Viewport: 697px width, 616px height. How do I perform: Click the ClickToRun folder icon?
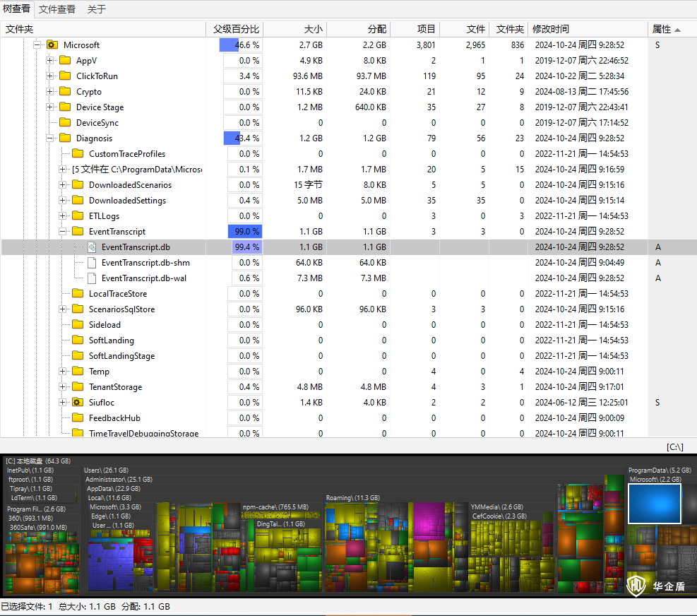[x=65, y=76]
